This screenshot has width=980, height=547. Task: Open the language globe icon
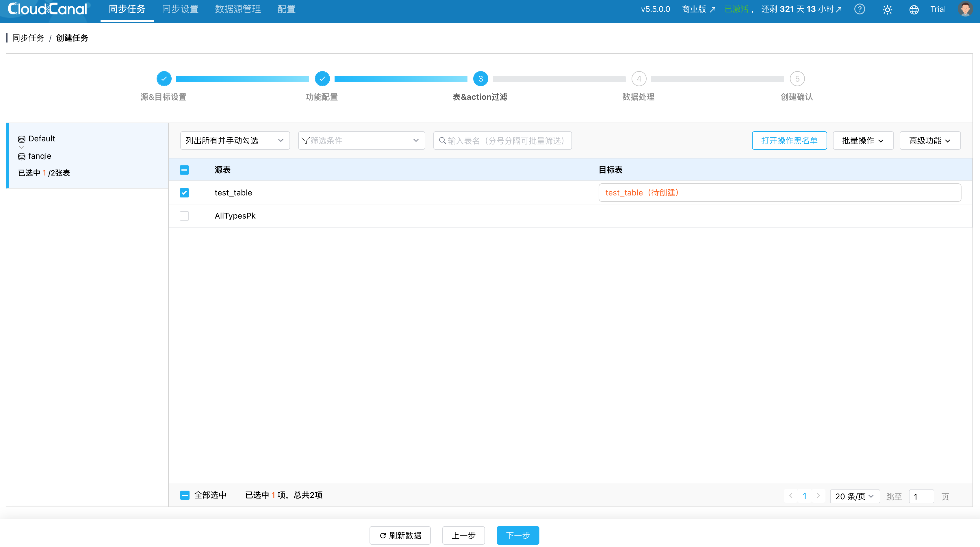click(914, 10)
